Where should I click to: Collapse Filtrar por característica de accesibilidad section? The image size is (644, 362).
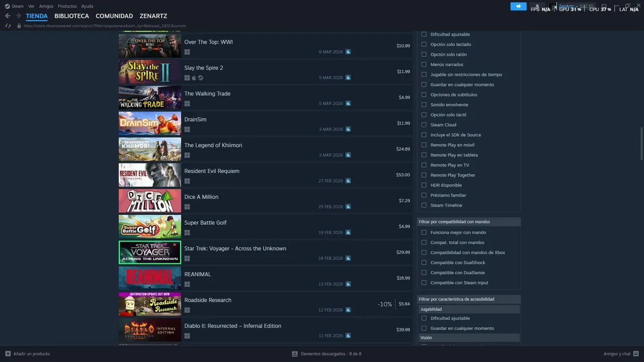click(x=468, y=299)
